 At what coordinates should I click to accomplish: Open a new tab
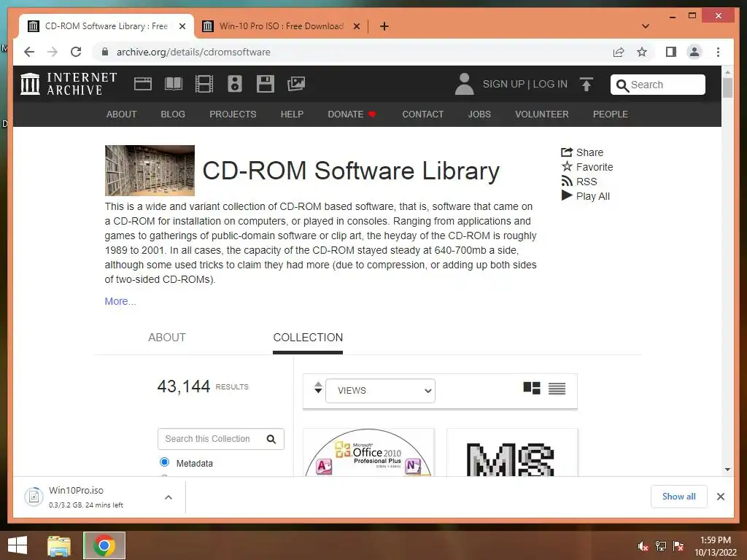pos(384,26)
